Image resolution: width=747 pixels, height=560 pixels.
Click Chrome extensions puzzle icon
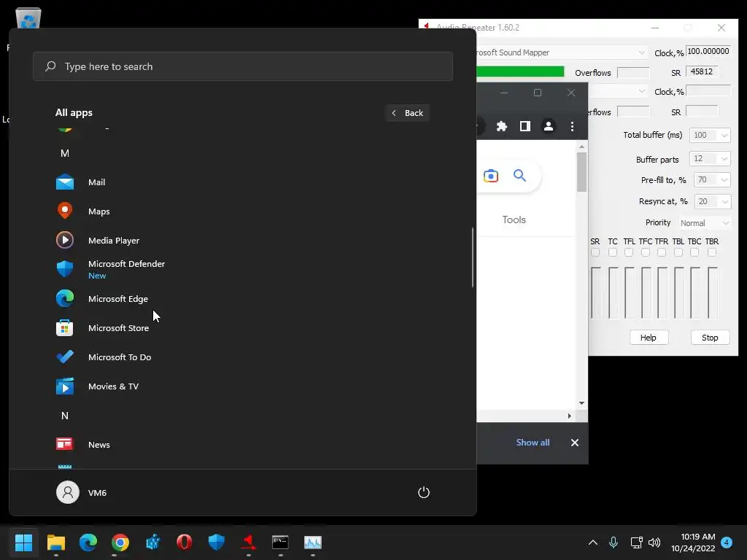[x=502, y=126]
